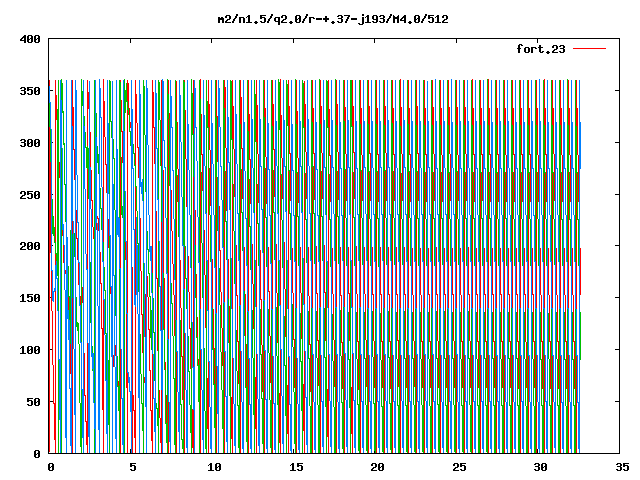Click the y-axis label 250

30,195
